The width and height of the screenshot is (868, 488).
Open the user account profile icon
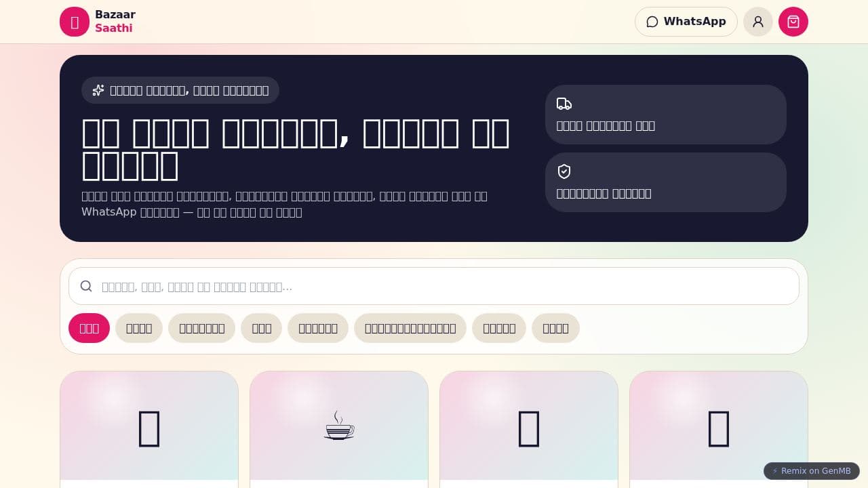[x=758, y=22]
